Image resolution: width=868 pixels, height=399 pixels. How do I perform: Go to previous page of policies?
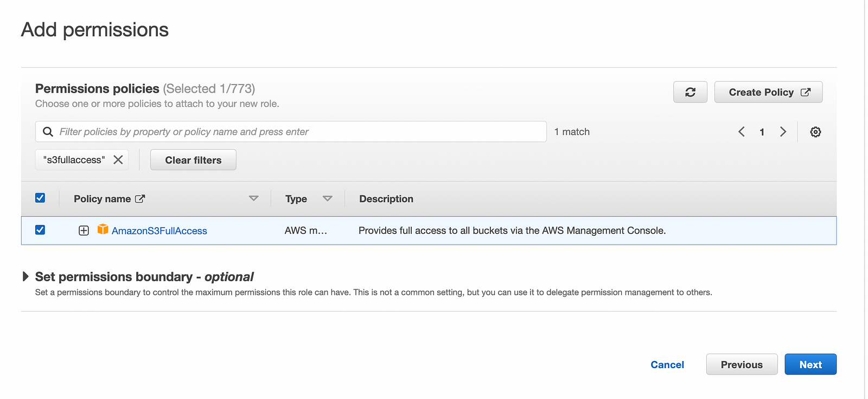741,132
